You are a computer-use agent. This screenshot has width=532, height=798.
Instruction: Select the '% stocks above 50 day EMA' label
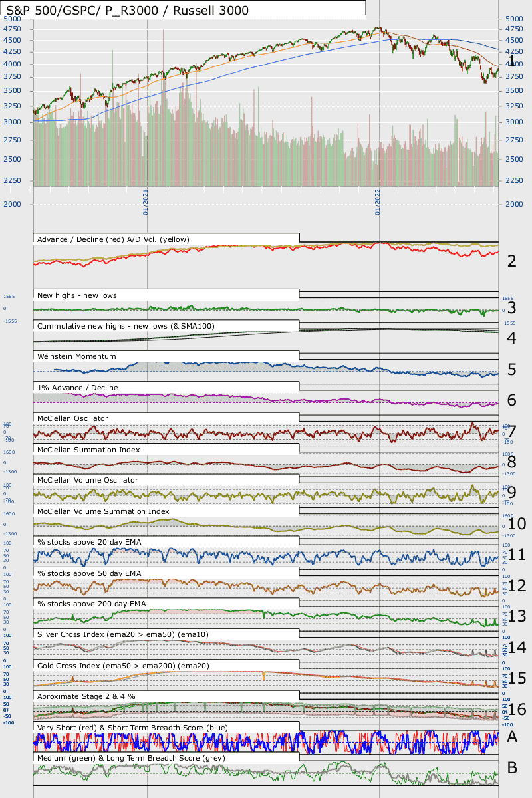(89, 573)
